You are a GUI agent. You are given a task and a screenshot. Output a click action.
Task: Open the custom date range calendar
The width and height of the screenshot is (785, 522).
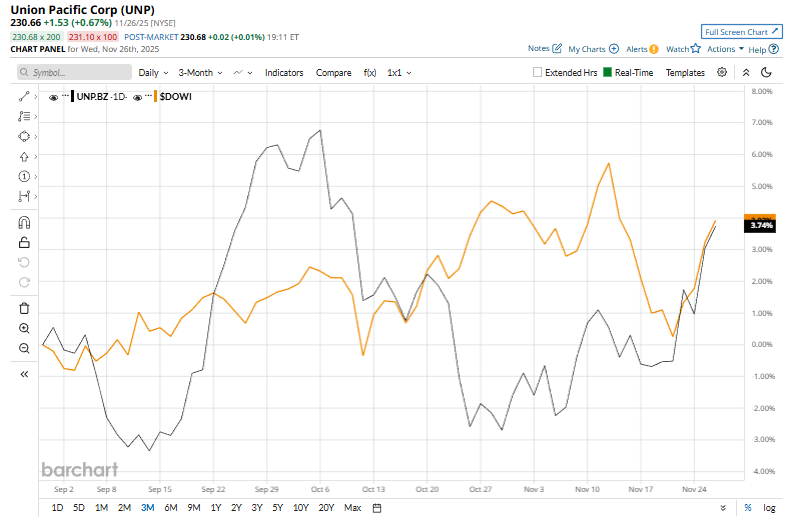tap(377, 508)
